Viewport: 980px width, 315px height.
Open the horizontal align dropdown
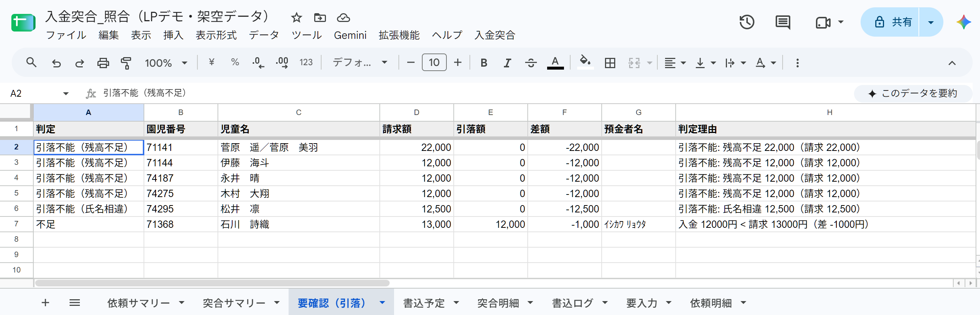[x=675, y=63]
